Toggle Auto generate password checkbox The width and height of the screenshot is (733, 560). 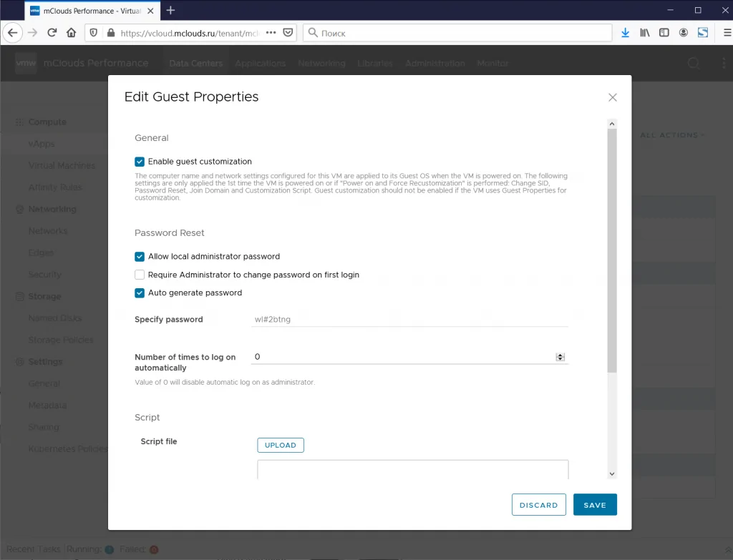pyautogui.click(x=140, y=293)
